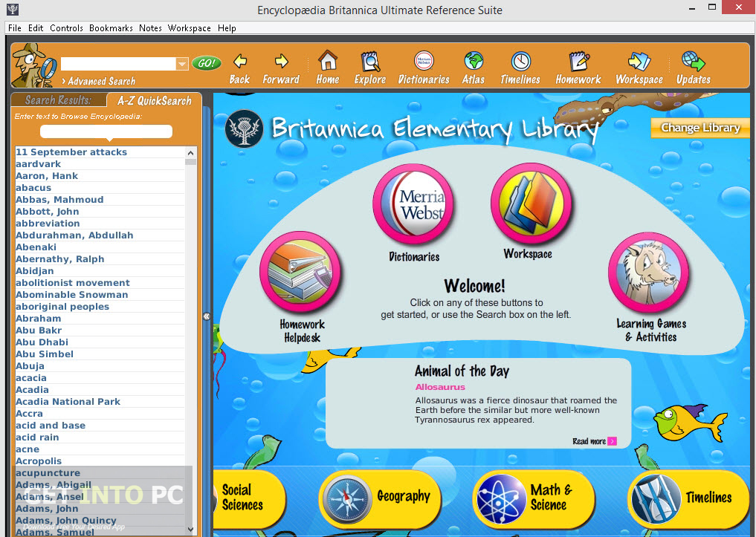Click the application icon in title bar
Image resolution: width=756 pixels, height=537 pixels.
coord(13,9)
